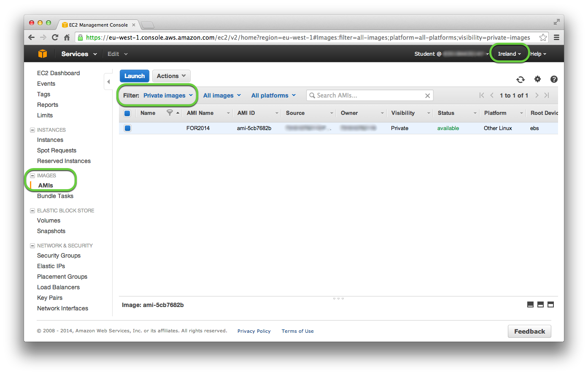Screen dimensions: 588x375
Task: Open Tags in the sidebar
Action: click(x=43, y=94)
